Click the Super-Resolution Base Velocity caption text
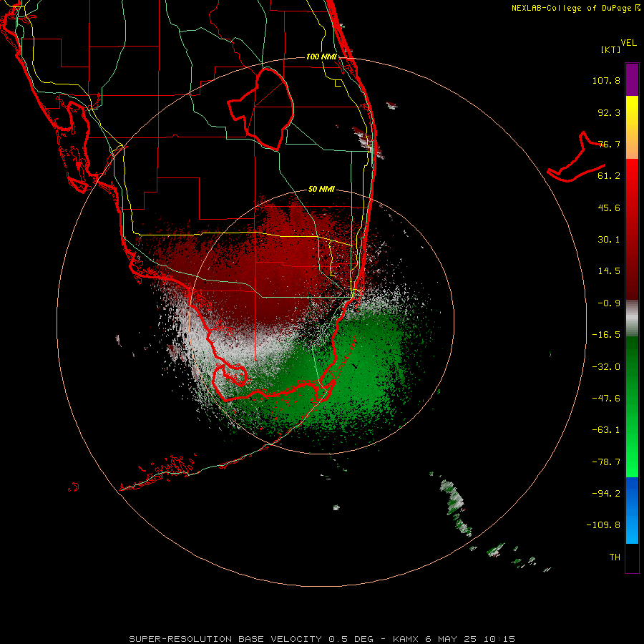 click(322, 639)
